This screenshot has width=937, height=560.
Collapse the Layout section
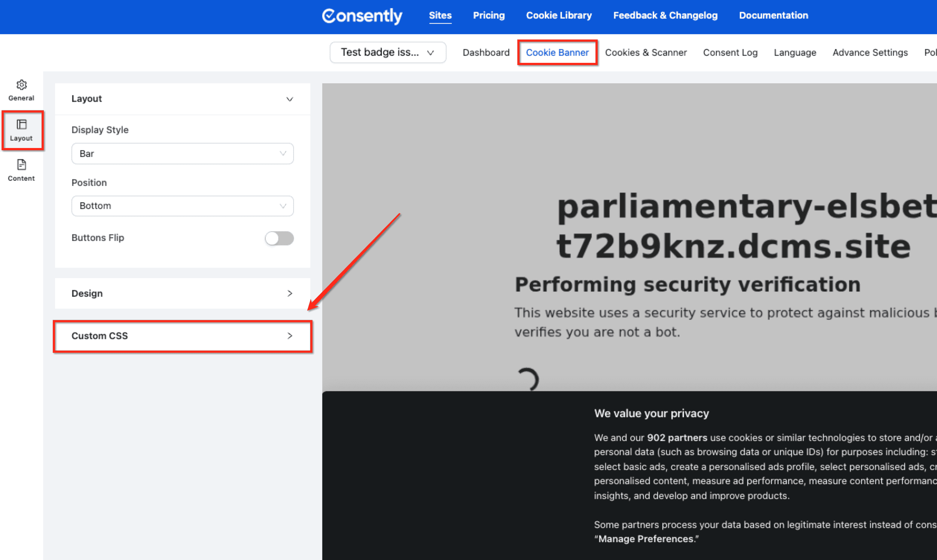tap(289, 99)
